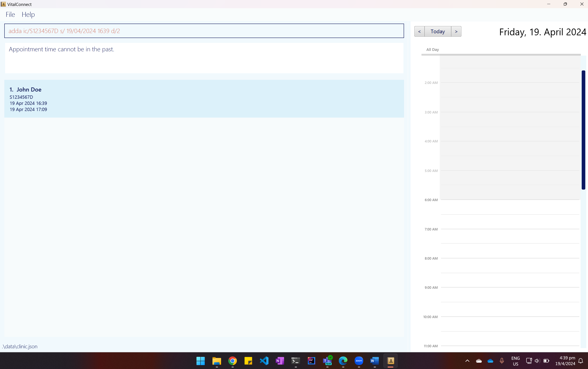Image resolution: width=588 pixels, height=369 pixels.
Task: Open IntelliJ IDEA from taskbar
Action: 312,361
